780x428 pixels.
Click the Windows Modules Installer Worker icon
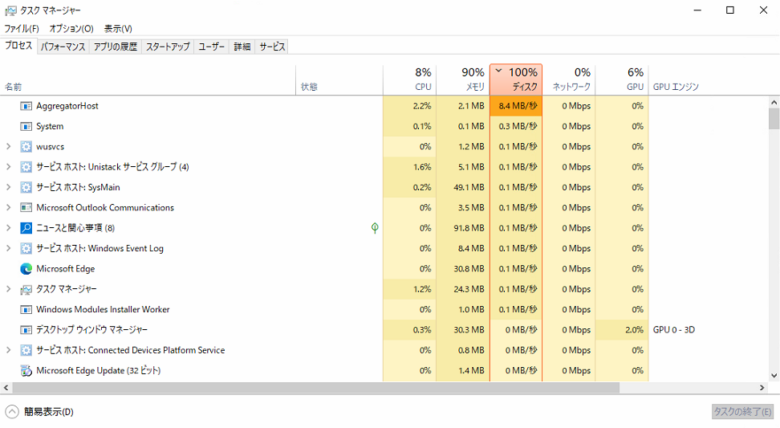(x=26, y=310)
